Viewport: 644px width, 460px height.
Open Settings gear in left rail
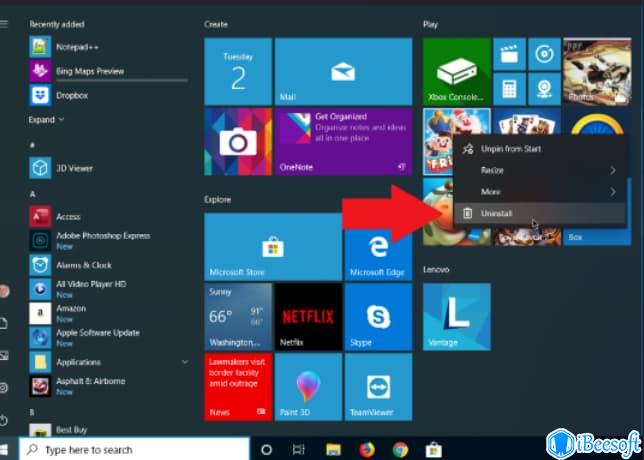[x=4, y=388]
